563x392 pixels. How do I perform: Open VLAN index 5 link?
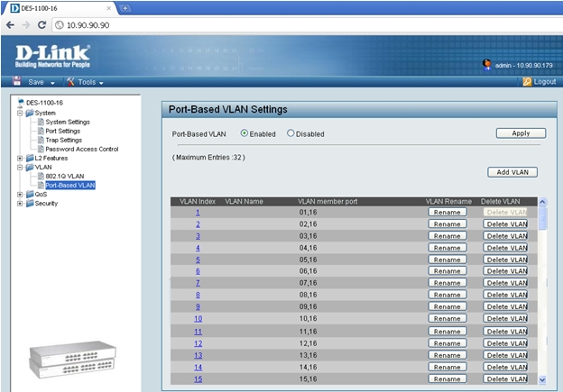[x=198, y=259]
